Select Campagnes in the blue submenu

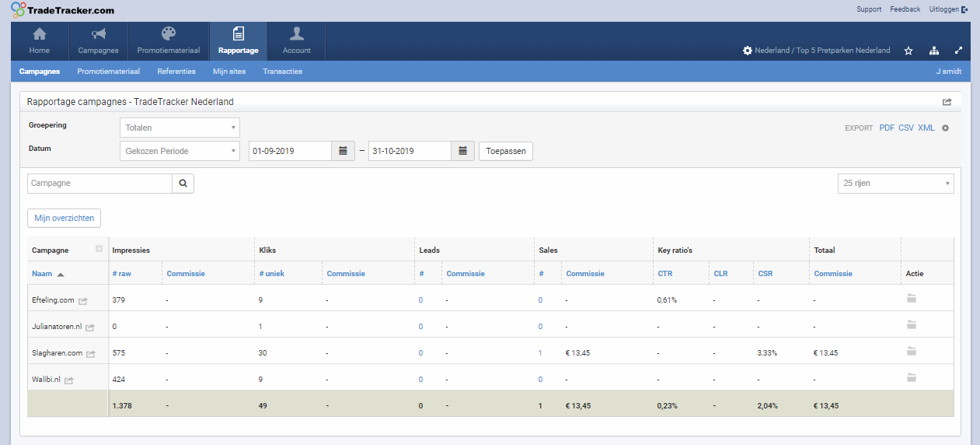pyautogui.click(x=40, y=71)
